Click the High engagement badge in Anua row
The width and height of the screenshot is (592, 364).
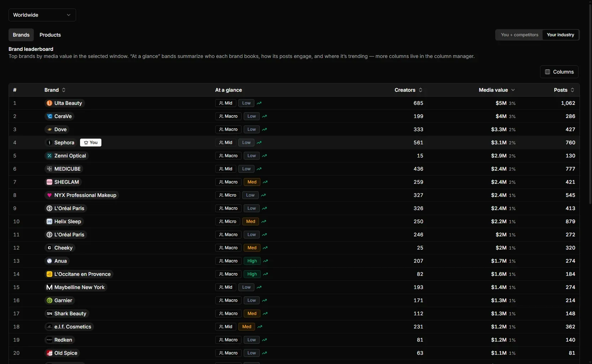pyautogui.click(x=252, y=261)
